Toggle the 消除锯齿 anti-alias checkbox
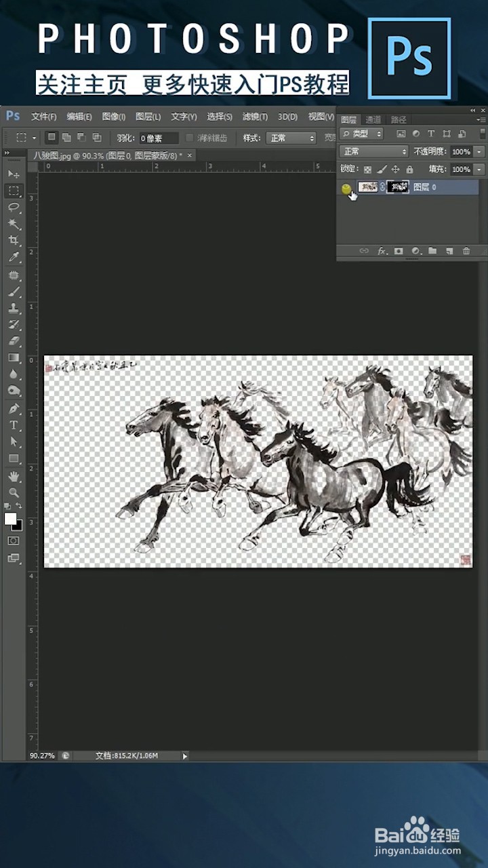Screen dimensions: 488x868 [x=190, y=138]
